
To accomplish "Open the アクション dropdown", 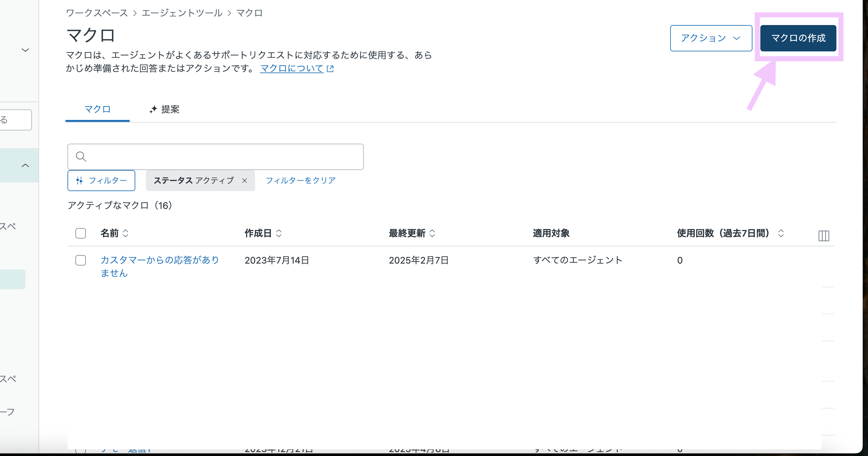I will click(711, 38).
